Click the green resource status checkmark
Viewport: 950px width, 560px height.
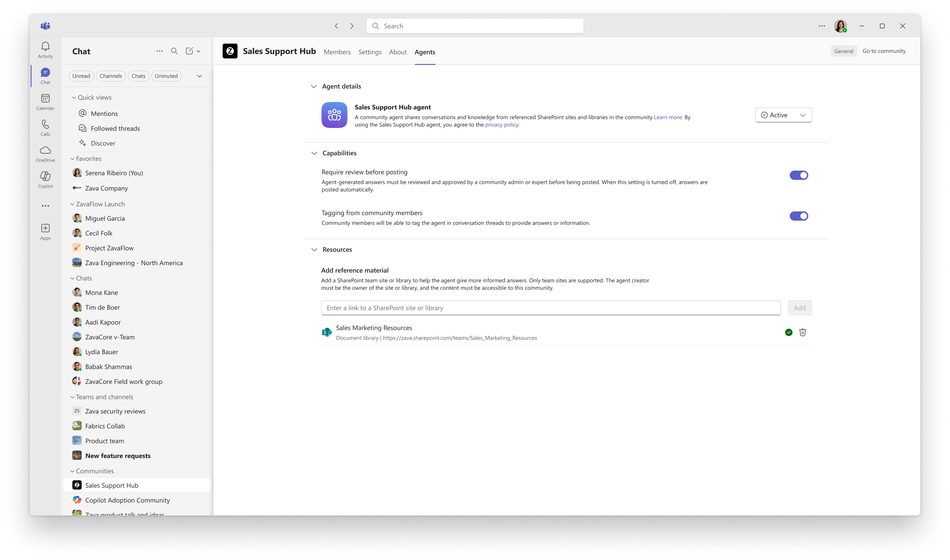click(789, 333)
